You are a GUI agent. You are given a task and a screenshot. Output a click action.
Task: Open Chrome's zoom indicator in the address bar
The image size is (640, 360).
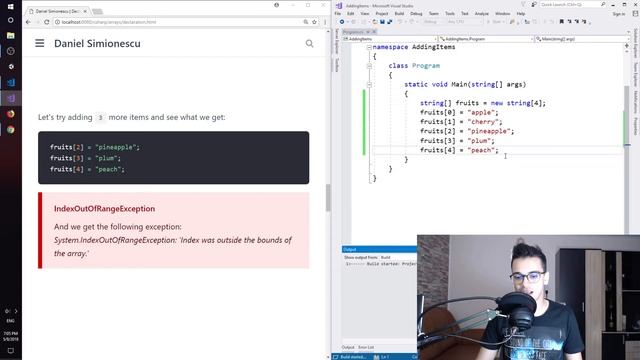306,22
